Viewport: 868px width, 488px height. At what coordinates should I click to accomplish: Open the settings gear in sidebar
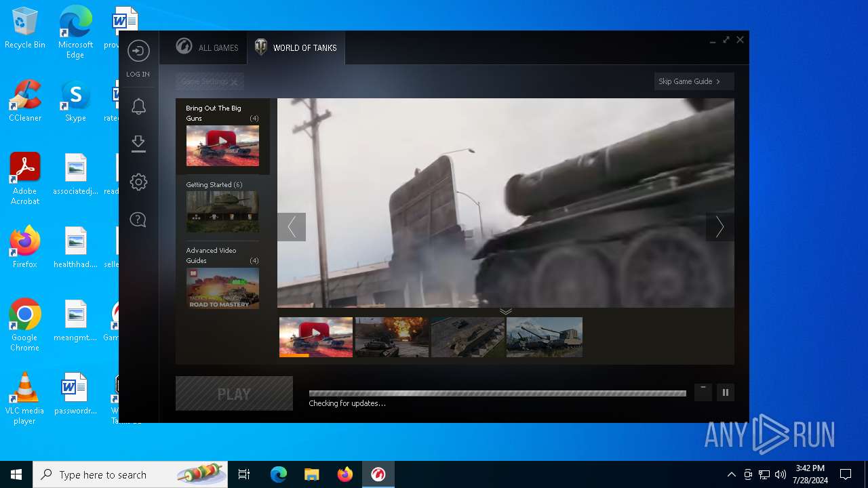[x=138, y=182]
